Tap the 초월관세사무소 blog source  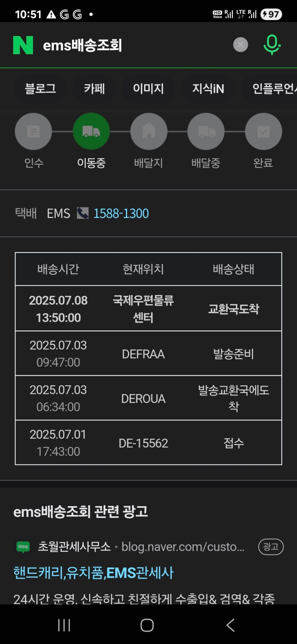[x=74, y=547]
